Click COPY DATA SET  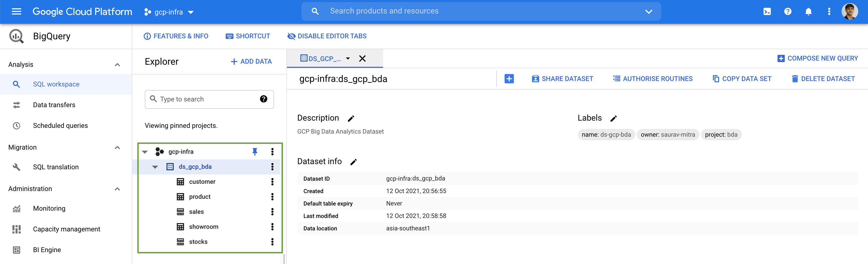pyautogui.click(x=742, y=79)
